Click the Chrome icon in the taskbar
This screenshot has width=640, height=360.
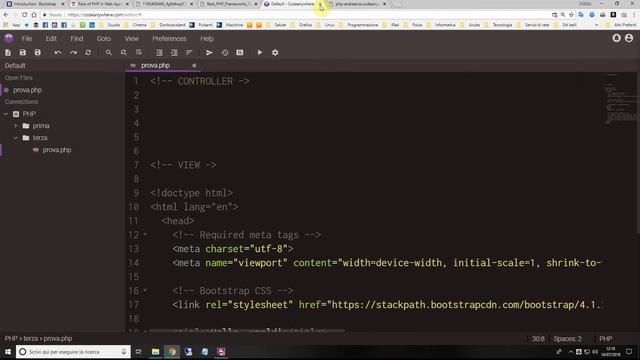pyautogui.click(x=172, y=352)
